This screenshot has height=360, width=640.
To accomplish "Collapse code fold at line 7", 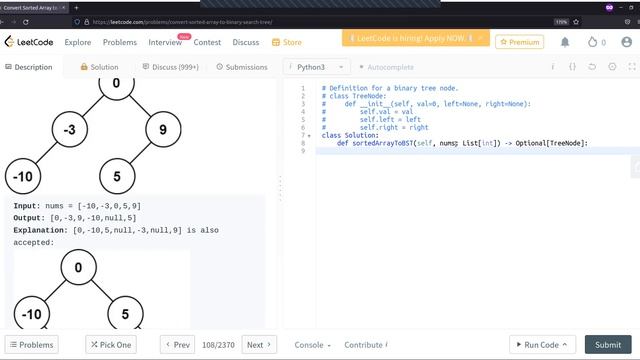I will [309, 136].
